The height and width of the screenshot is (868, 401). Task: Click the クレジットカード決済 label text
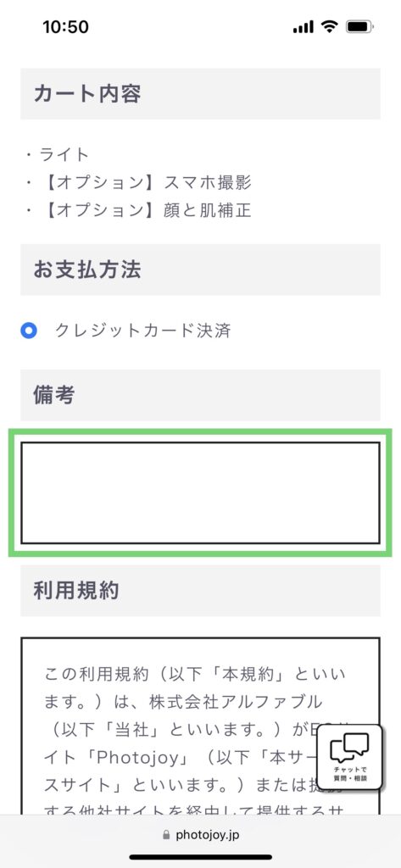(142, 331)
